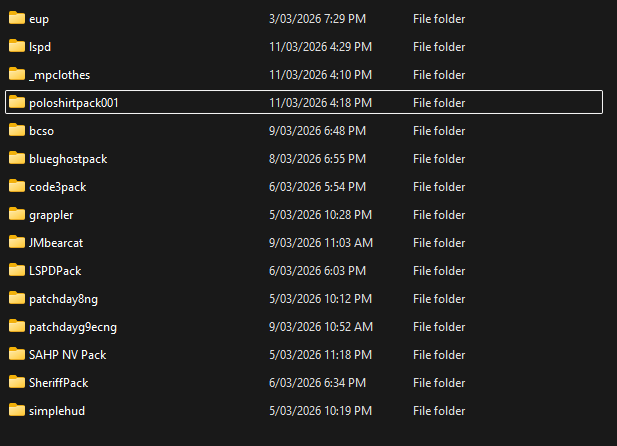The height and width of the screenshot is (446, 617).
Task: Click the _mpclothes folder icon
Action: click(x=16, y=74)
